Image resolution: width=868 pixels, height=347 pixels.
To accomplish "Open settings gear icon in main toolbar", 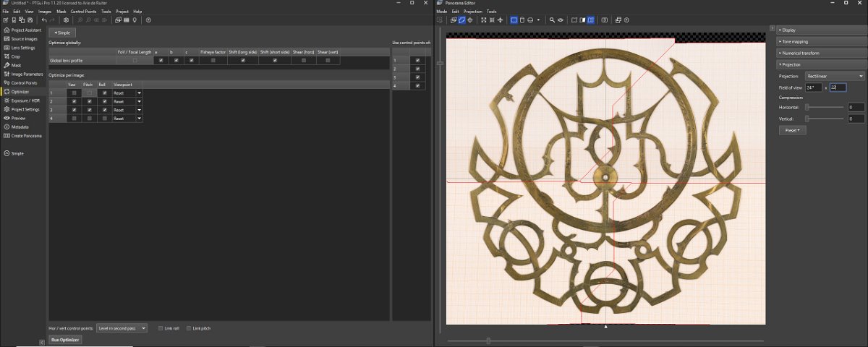I will pos(66,20).
